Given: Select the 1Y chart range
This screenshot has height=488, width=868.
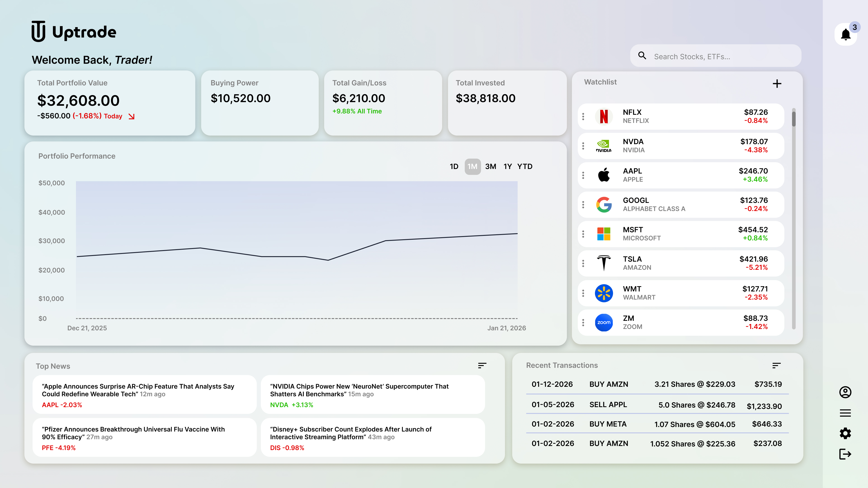Looking at the screenshot, I should tap(507, 166).
